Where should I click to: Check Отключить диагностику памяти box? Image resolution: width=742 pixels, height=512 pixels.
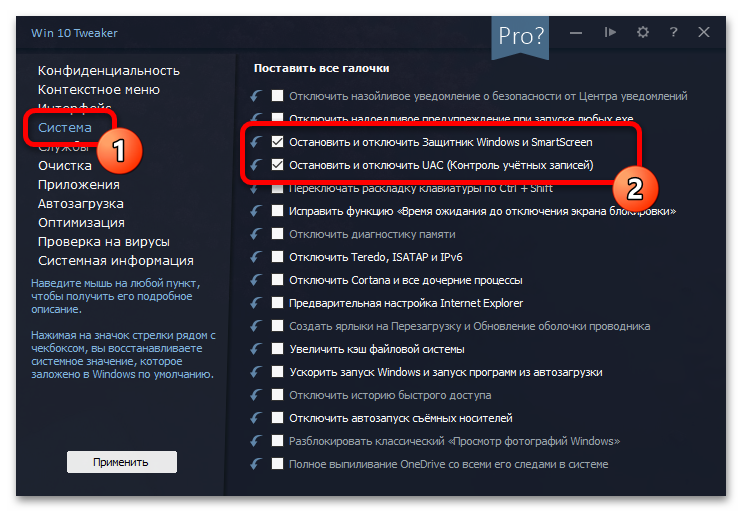(277, 234)
